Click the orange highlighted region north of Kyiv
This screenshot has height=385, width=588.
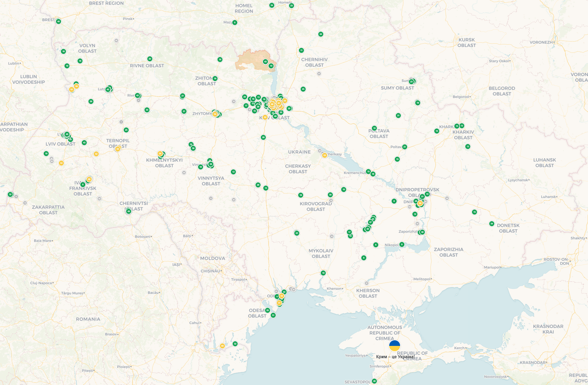[250, 60]
